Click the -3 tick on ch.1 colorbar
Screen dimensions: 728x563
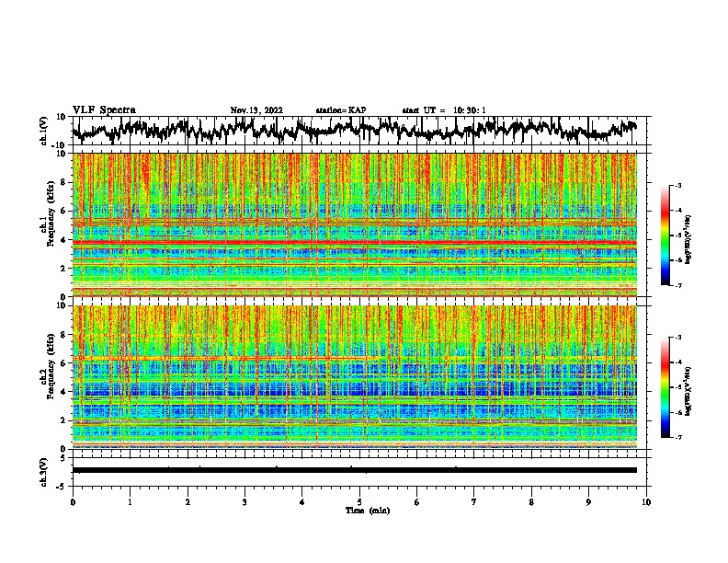click(678, 186)
